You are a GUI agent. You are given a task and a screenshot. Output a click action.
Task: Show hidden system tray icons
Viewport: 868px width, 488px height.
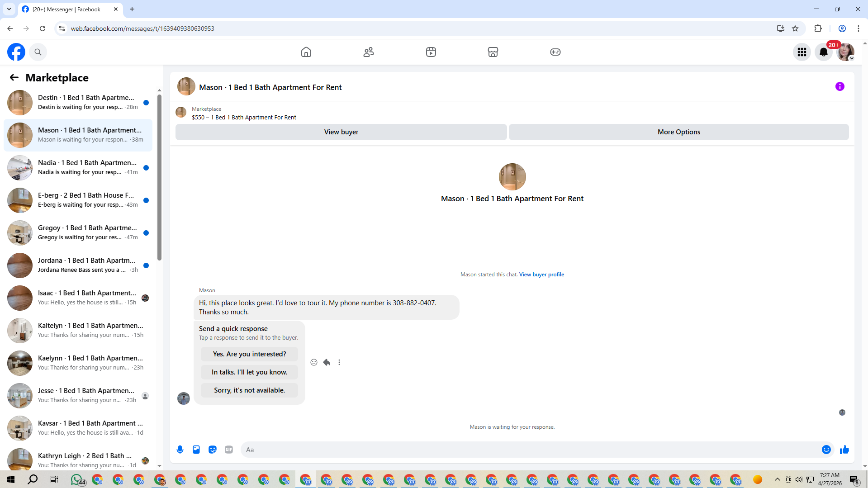[x=777, y=479]
